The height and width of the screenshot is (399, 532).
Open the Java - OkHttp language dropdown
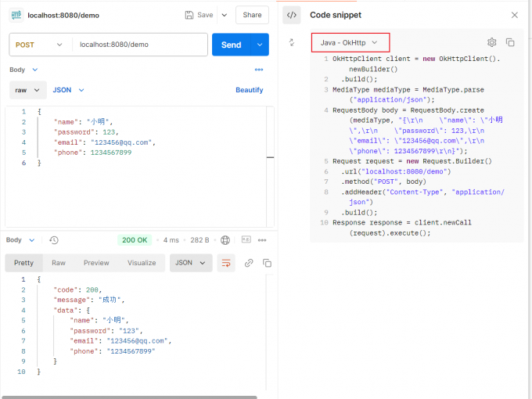coord(350,43)
